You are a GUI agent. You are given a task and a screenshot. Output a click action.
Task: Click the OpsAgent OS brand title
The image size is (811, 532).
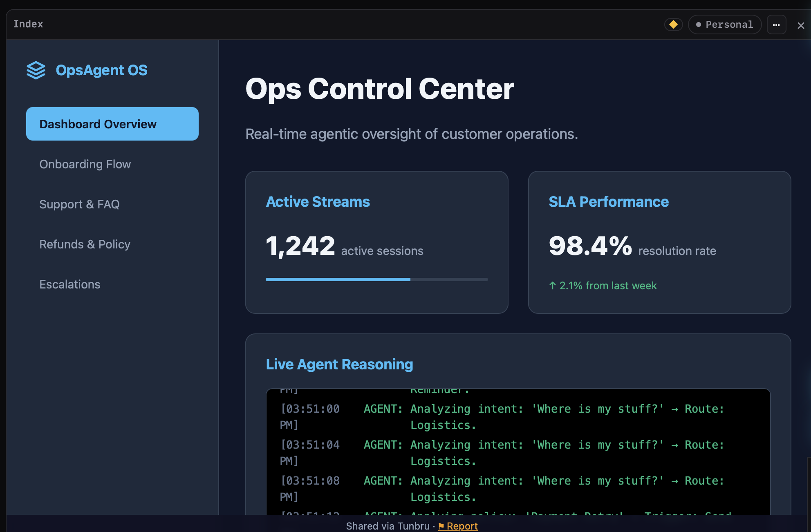[101, 70]
